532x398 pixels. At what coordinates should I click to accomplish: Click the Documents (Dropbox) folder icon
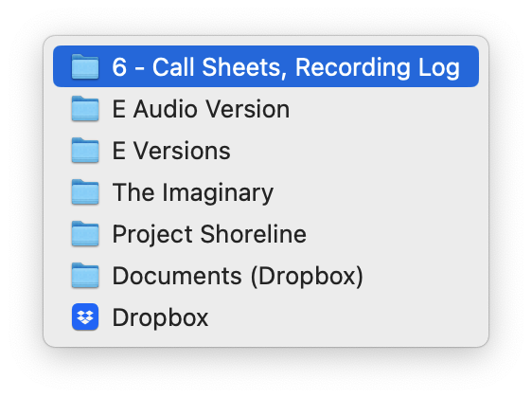pos(85,276)
